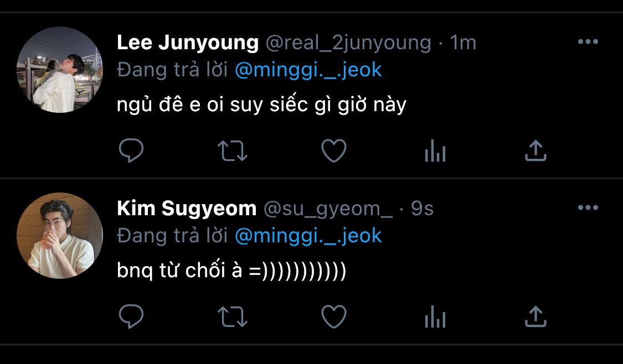This screenshot has width=623, height=364.
Task: Retweet Kim Sugyeom's reply
Action: click(x=233, y=317)
